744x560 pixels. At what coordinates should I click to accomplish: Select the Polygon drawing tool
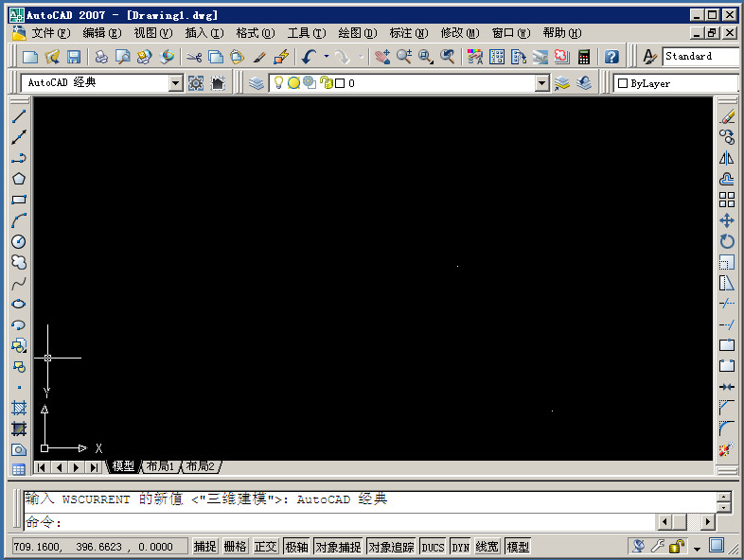[x=18, y=179]
